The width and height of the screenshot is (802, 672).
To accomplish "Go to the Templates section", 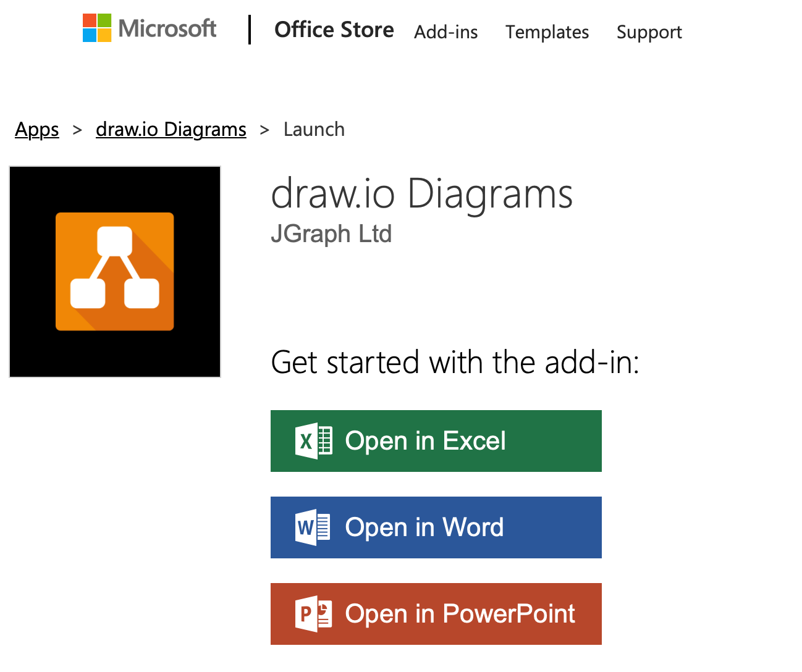I will click(547, 32).
